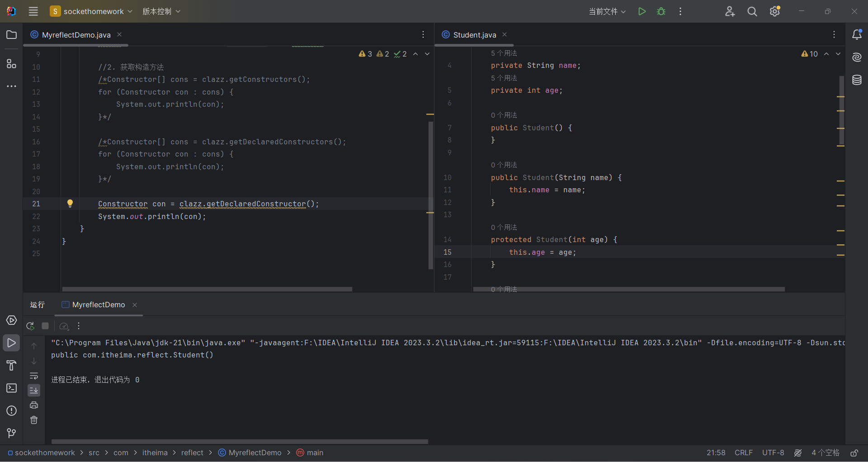Open Services tool window icon
The height and width of the screenshot is (462, 868).
(x=12, y=320)
